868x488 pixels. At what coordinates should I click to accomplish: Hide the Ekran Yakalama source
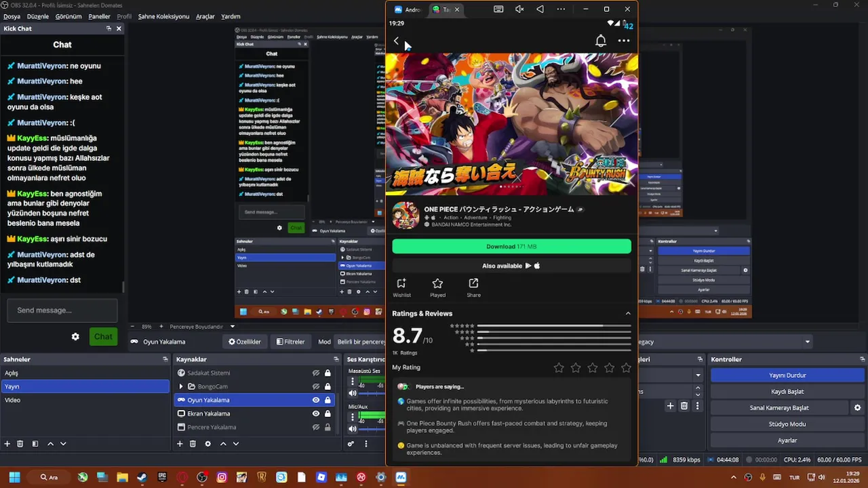(x=315, y=413)
